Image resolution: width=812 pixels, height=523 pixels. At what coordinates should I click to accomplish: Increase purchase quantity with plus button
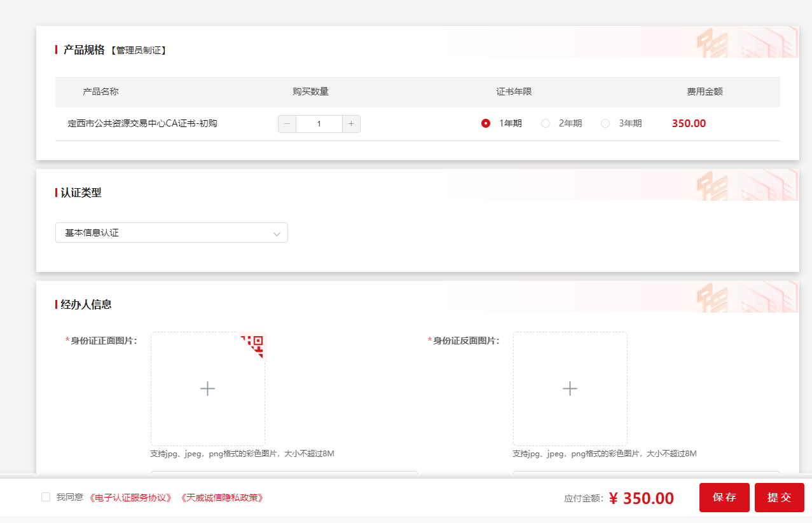tap(351, 124)
